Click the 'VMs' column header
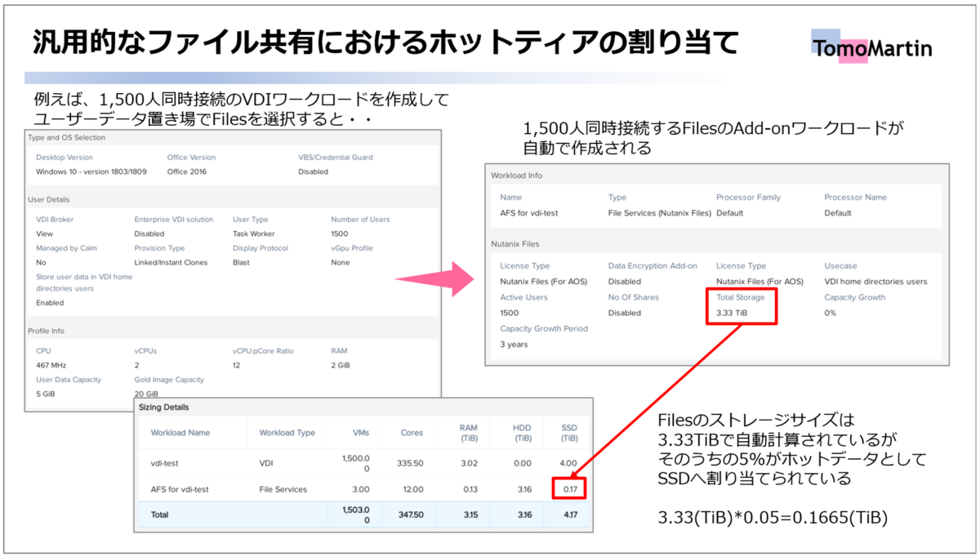Image resolution: width=980 pixels, height=557 pixels. (x=360, y=433)
